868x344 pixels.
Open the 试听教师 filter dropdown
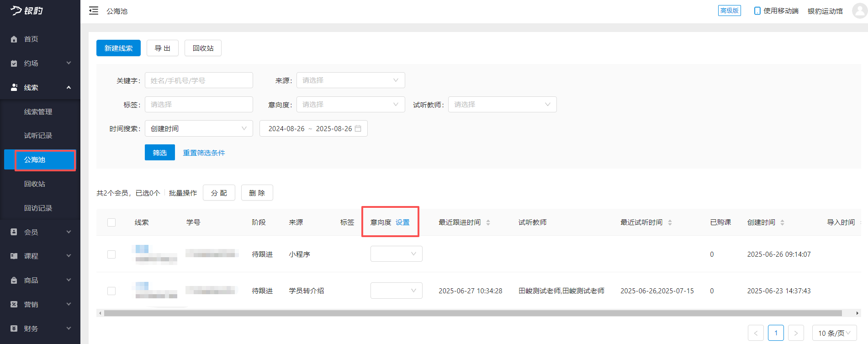[503, 105]
